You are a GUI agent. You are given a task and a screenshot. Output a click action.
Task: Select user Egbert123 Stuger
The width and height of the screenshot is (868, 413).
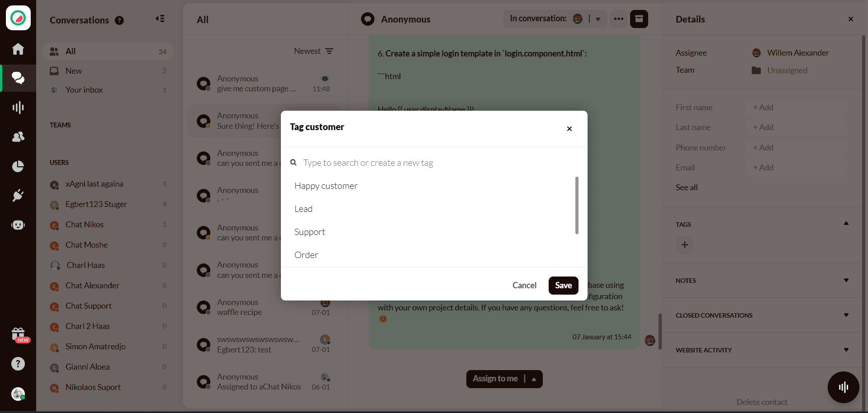108,204
